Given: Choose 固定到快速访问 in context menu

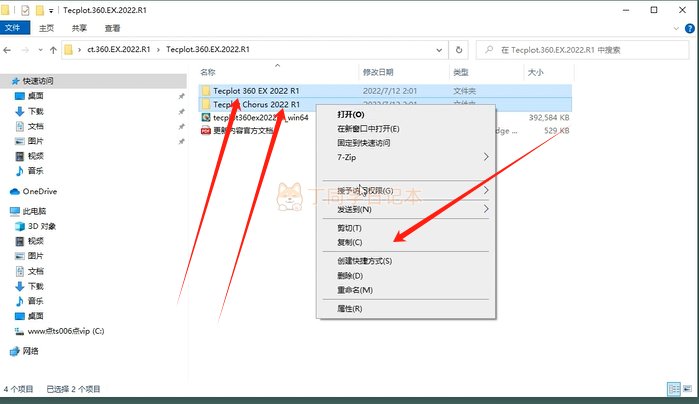Looking at the screenshot, I should pyautogui.click(x=406, y=143).
